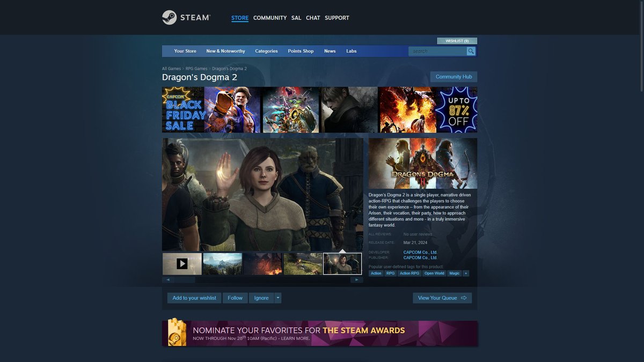Play the video thumbnail in the strip

click(x=182, y=263)
